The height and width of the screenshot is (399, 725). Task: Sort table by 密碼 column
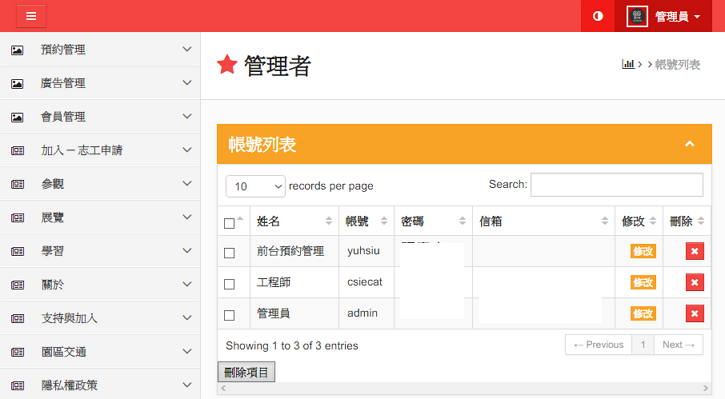433,221
